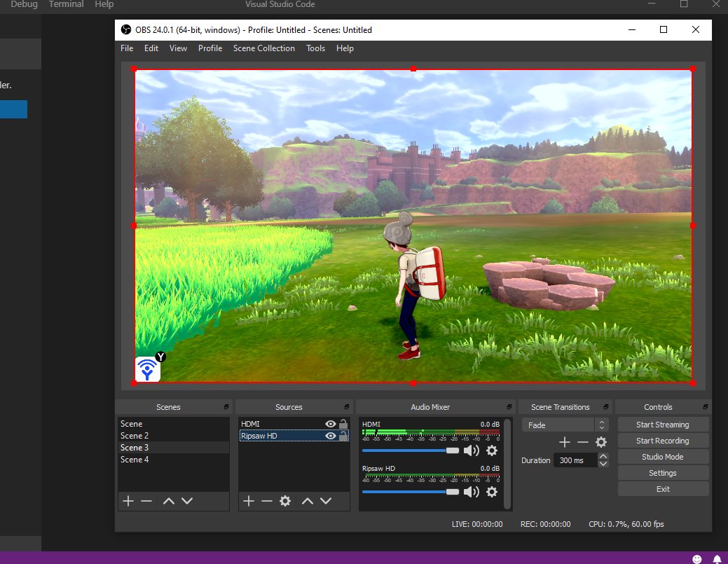Move scene down in Scenes list
Image resolution: width=728 pixels, height=564 pixels.
point(187,501)
